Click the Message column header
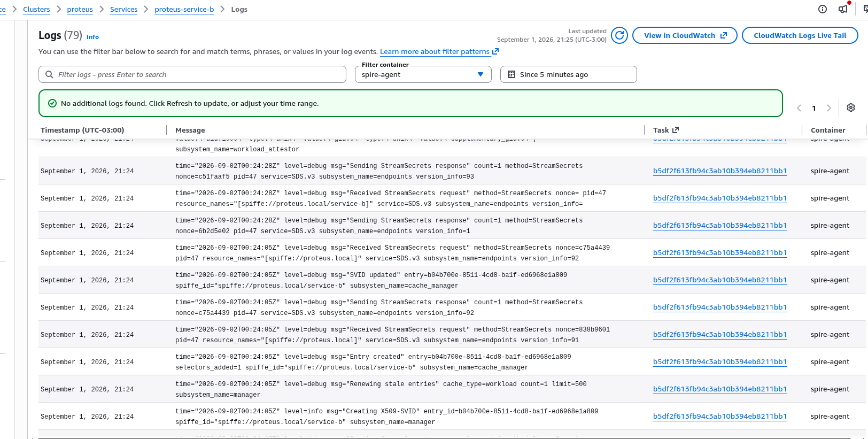The width and height of the screenshot is (868, 439). click(190, 130)
